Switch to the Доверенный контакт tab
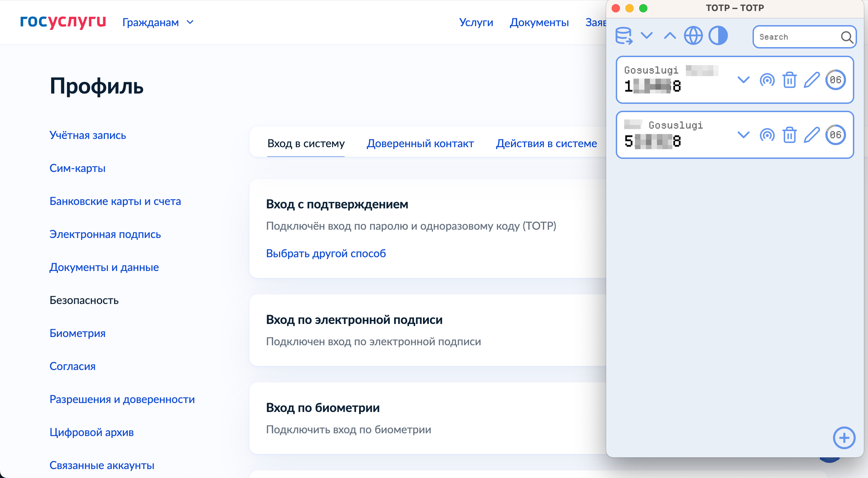868x478 pixels. click(420, 143)
